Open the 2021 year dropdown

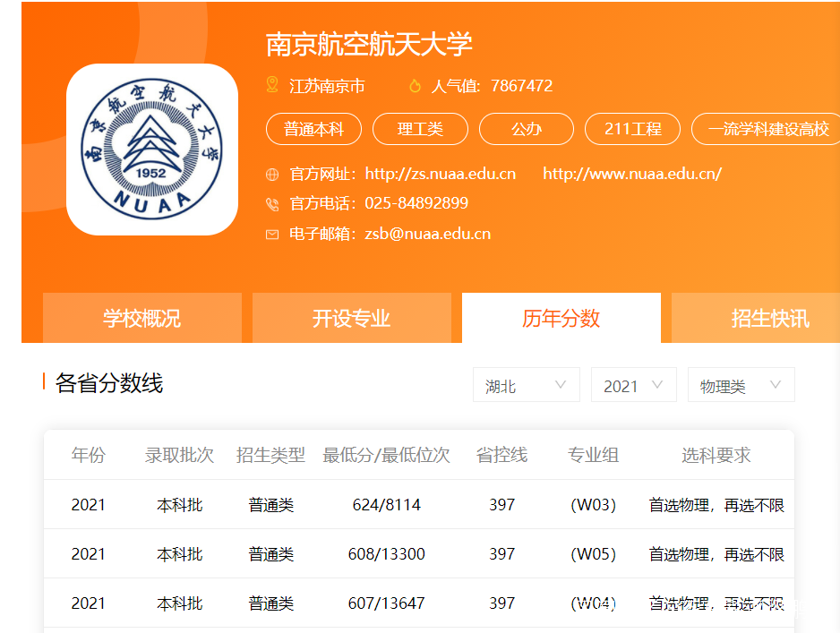pyautogui.click(x=633, y=384)
